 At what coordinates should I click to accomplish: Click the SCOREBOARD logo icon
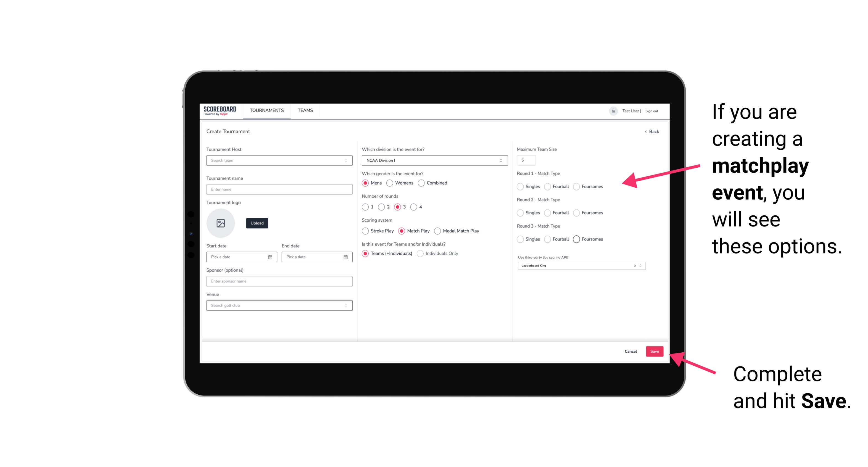pos(221,111)
